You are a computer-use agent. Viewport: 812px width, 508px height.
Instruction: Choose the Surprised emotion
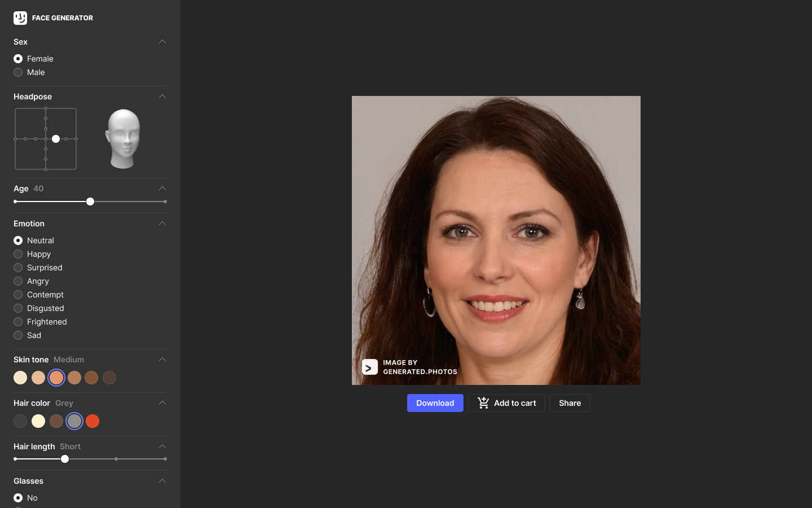tap(17, 268)
